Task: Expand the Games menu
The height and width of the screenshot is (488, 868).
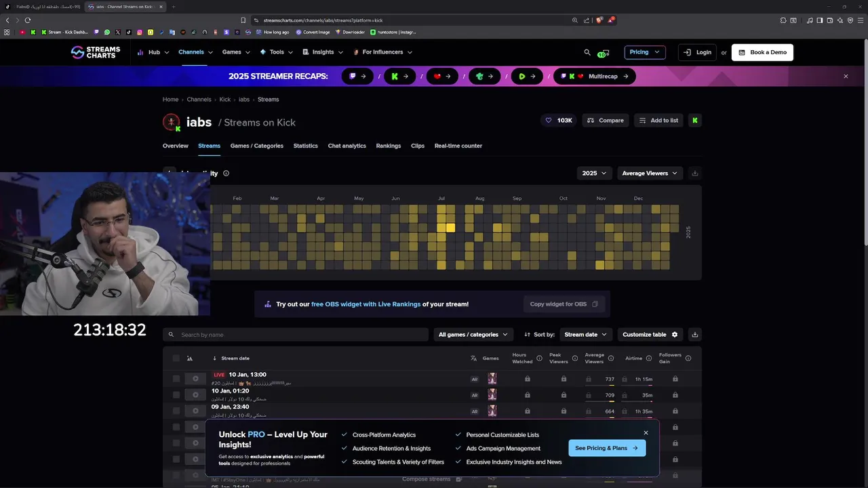Action: pos(236,52)
